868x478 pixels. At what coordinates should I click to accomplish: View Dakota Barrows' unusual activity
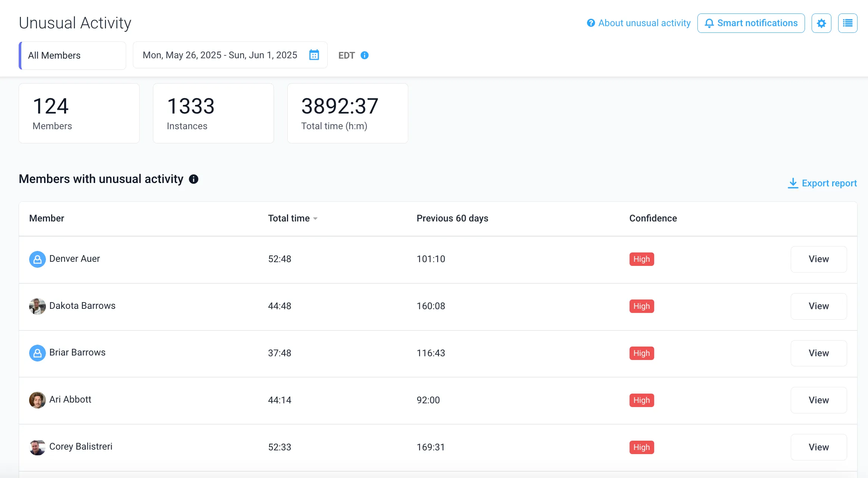click(x=819, y=306)
